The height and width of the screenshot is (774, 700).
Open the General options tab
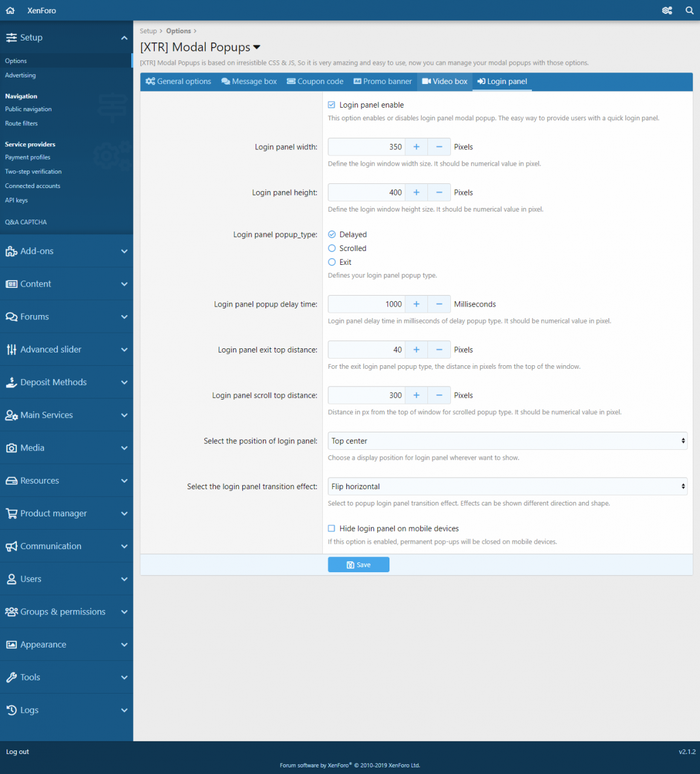178,82
